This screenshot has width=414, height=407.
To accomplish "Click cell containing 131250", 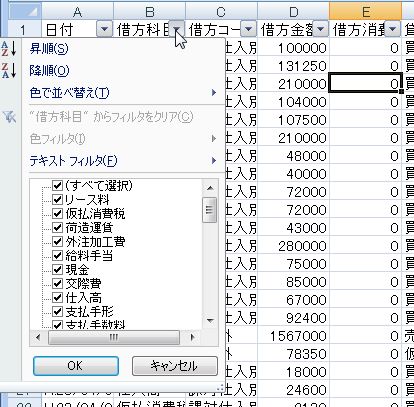I will click(293, 66).
